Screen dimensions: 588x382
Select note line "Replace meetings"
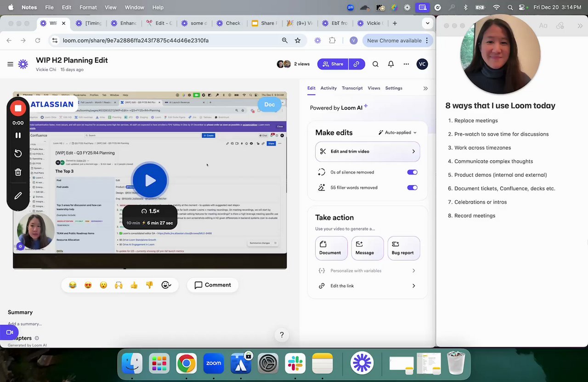click(476, 121)
